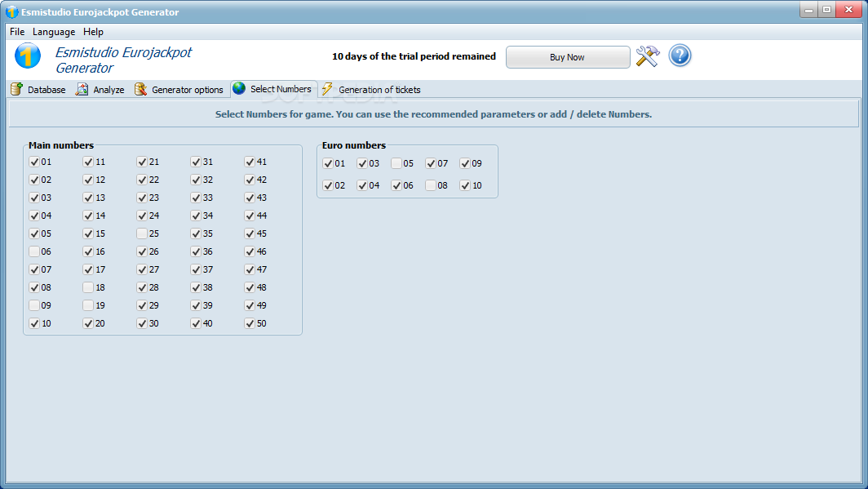Viewport: 868px width, 489px height.
Task: Switch to the Database tab
Action: [x=38, y=89]
